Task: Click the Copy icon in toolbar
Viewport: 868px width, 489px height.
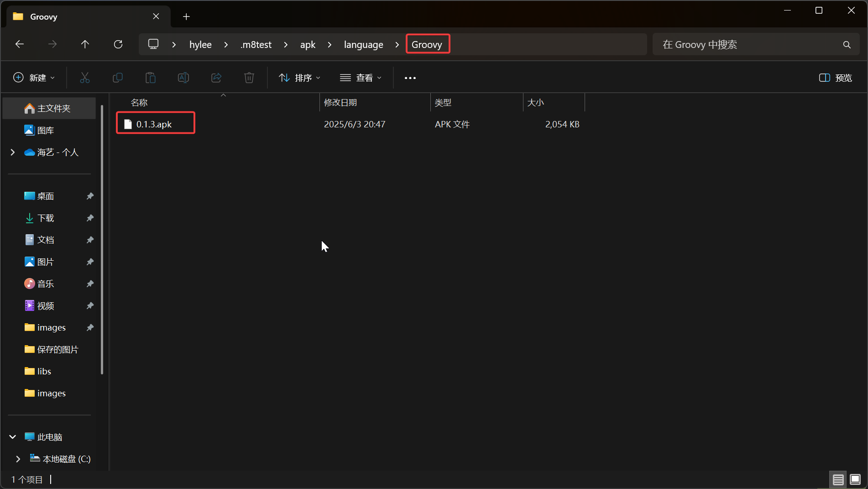Action: click(x=118, y=78)
